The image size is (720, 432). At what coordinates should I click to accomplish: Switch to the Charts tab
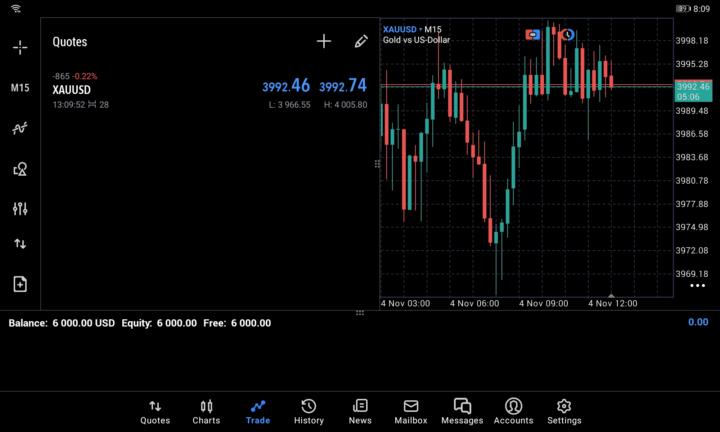[206, 412]
